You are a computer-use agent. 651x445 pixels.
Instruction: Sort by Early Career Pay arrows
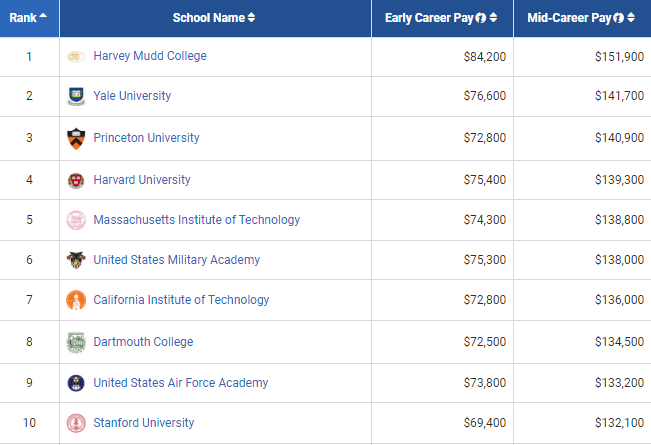tap(493, 18)
